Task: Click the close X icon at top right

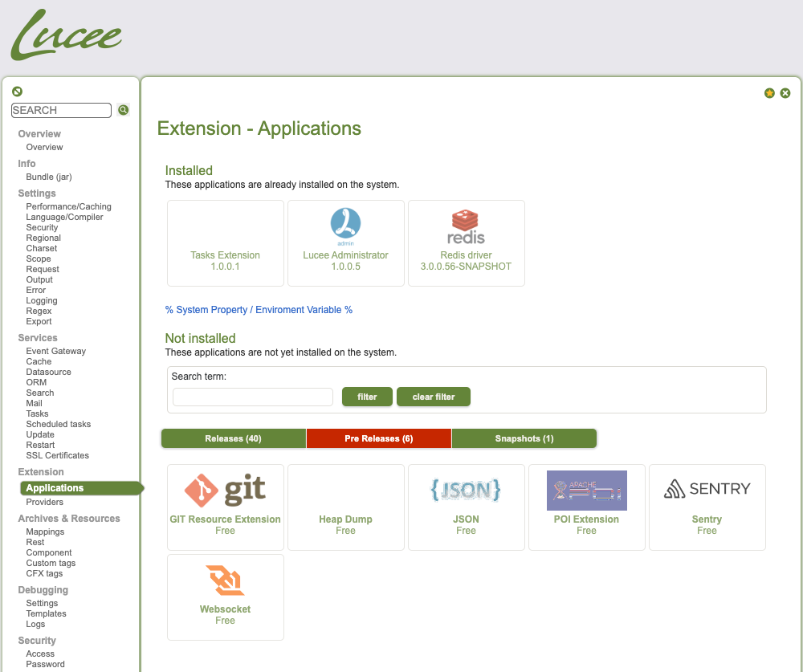Action: tap(785, 92)
